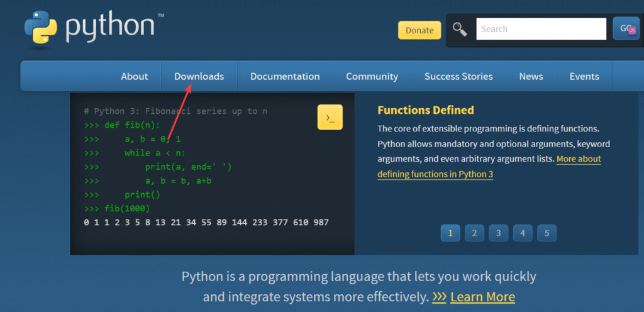The height and width of the screenshot is (312, 644).
Task: Follow the Learn More link
Action: 482,296
